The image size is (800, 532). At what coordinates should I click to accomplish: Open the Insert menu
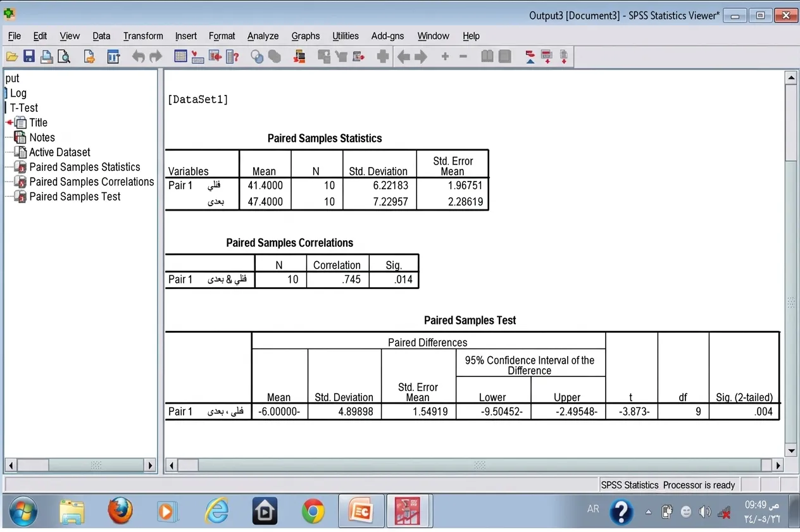[x=185, y=36]
